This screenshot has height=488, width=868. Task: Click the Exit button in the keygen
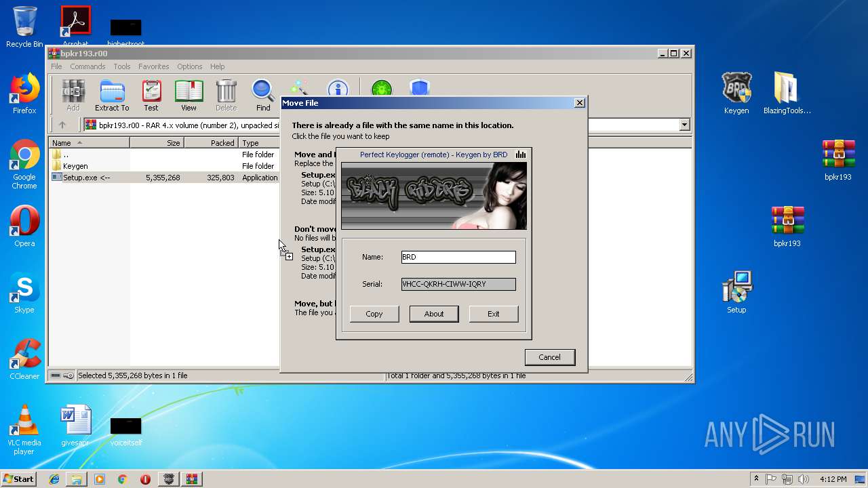point(494,314)
